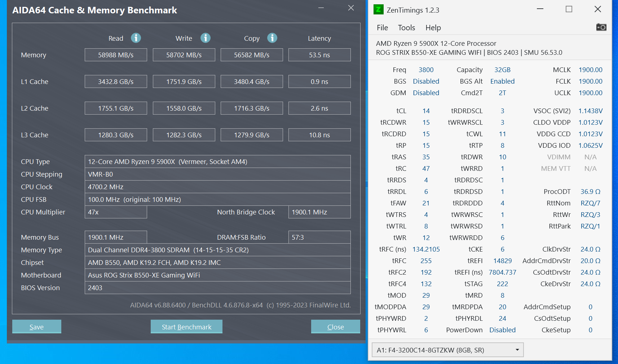The image size is (618, 364).
Task: Close the AIDA64 window with the X
Action: click(351, 8)
